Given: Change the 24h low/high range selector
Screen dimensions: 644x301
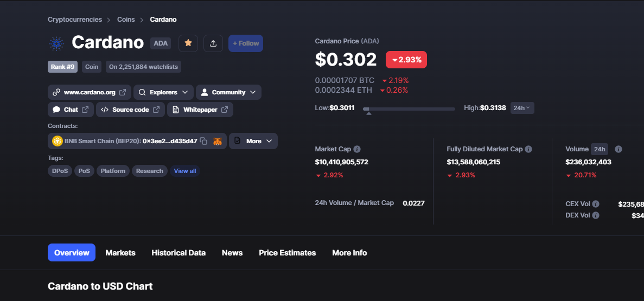Looking at the screenshot, I should [522, 108].
